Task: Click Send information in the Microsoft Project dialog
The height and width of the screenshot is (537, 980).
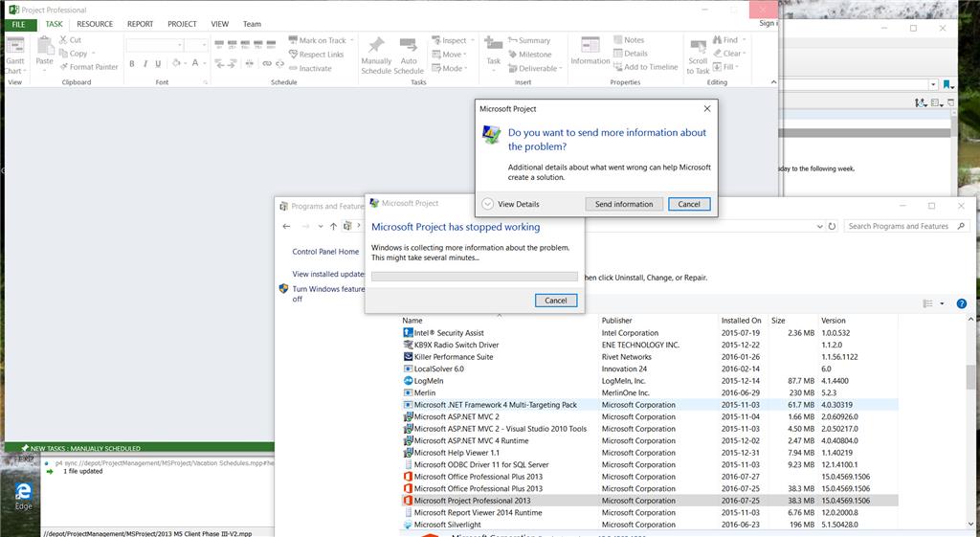Action: [x=624, y=204]
